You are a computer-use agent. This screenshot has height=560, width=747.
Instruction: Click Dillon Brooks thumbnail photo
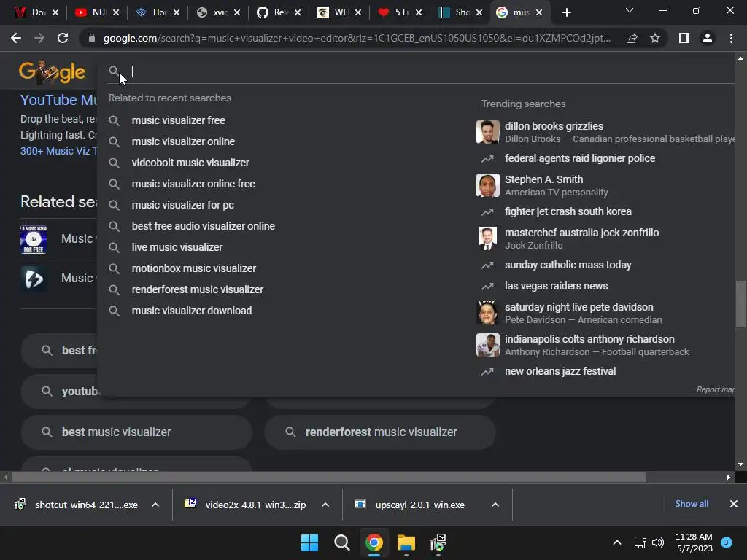(488, 132)
